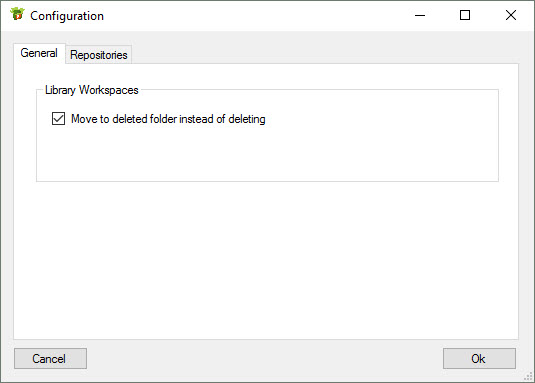
Task: Open the Repositories tab
Action: click(99, 55)
